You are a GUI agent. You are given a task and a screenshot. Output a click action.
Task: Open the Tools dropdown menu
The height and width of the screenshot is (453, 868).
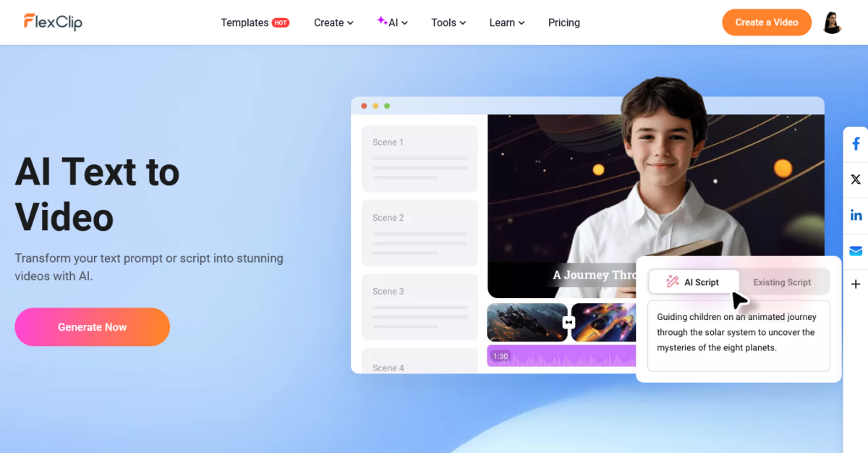tap(448, 22)
